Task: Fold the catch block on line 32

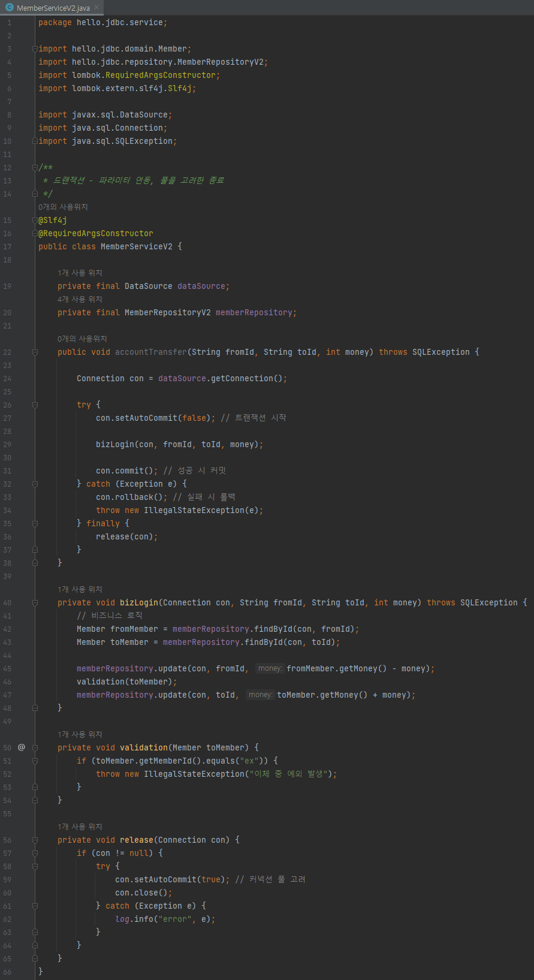Action: [x=35, y=484]
